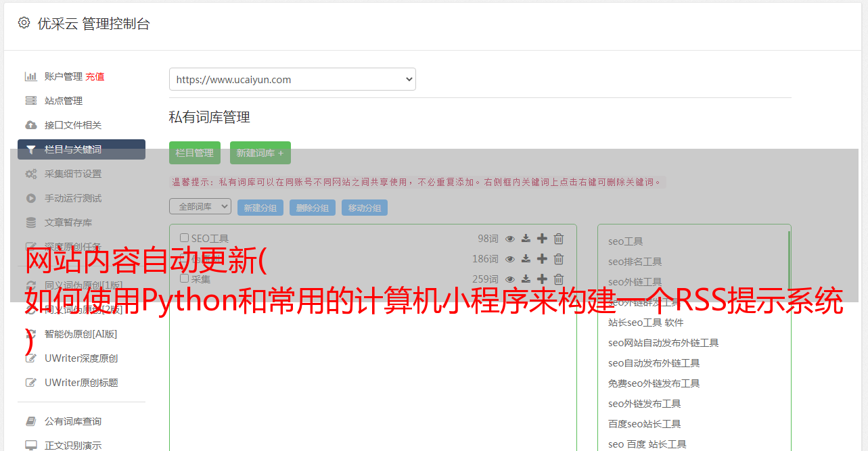Image resolution: width=868 pixels, height=451 pixels.
Task: Select the keyword 站长seo工具 软件
Action: coord(646,323)
